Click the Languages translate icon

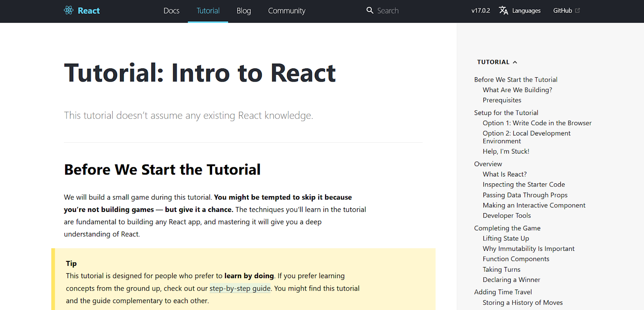(x=504, y=10)
